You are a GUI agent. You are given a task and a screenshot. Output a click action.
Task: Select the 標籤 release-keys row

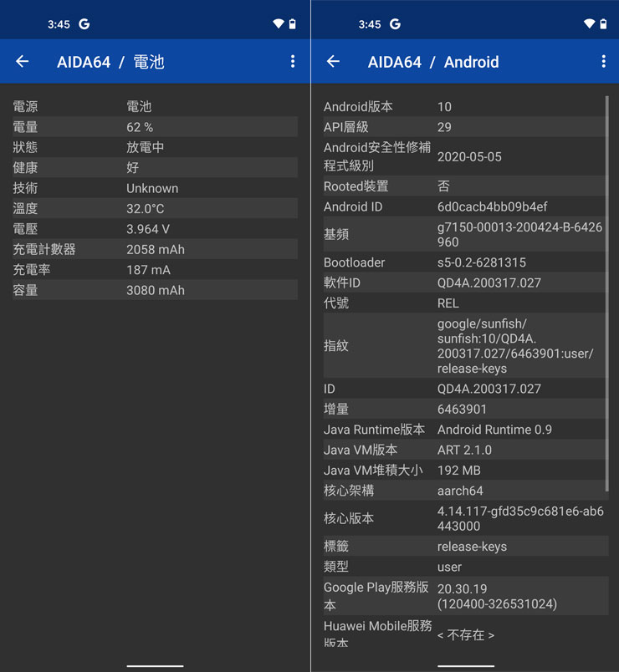(466, 546)
